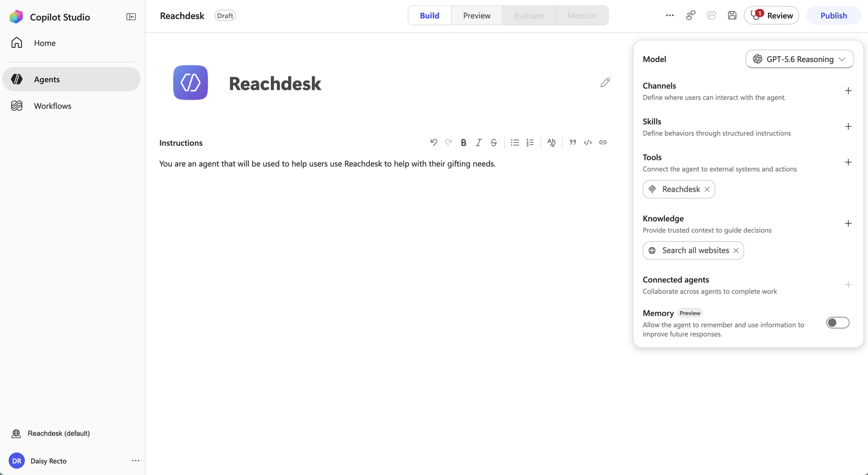Apply bold formatting to instructions

coord(464,142)
